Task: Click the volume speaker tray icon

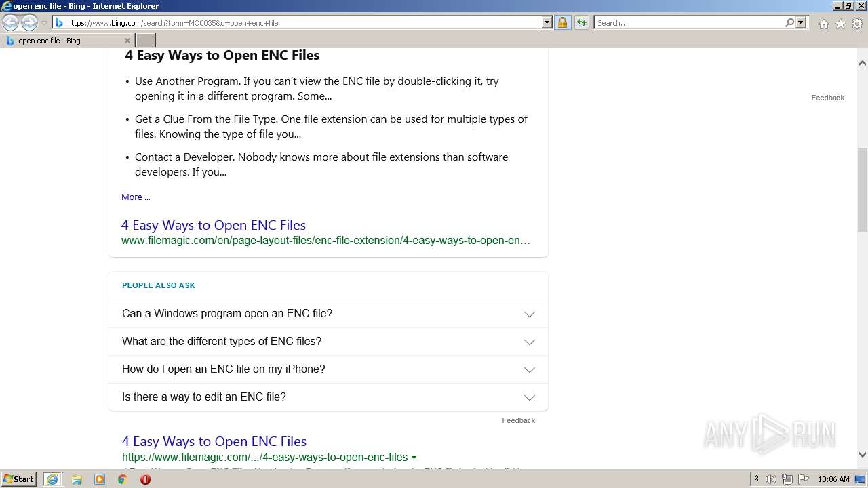Action: coord(771,479)
